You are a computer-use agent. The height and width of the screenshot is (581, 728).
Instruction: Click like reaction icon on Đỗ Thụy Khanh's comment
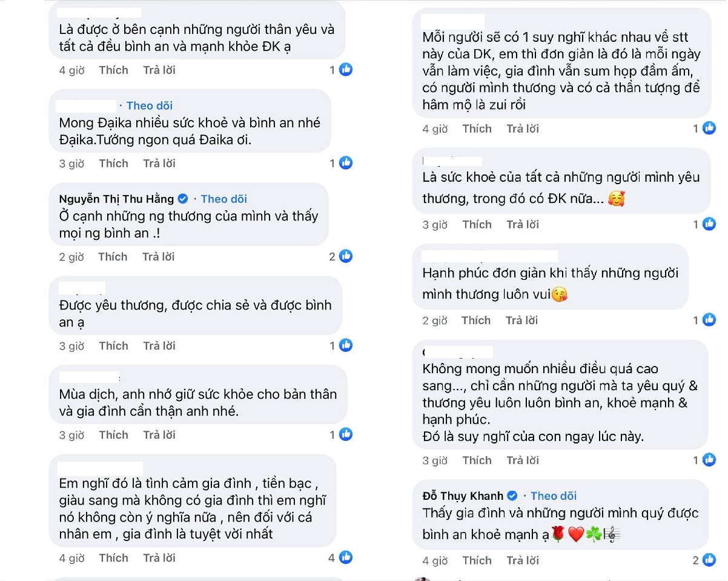[709, 560]
